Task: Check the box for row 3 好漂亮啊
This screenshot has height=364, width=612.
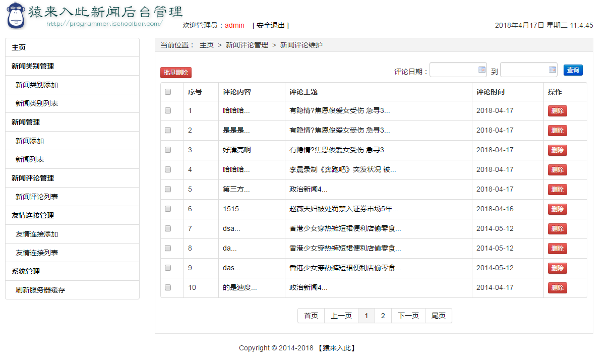Action: (x=168, y=150)
